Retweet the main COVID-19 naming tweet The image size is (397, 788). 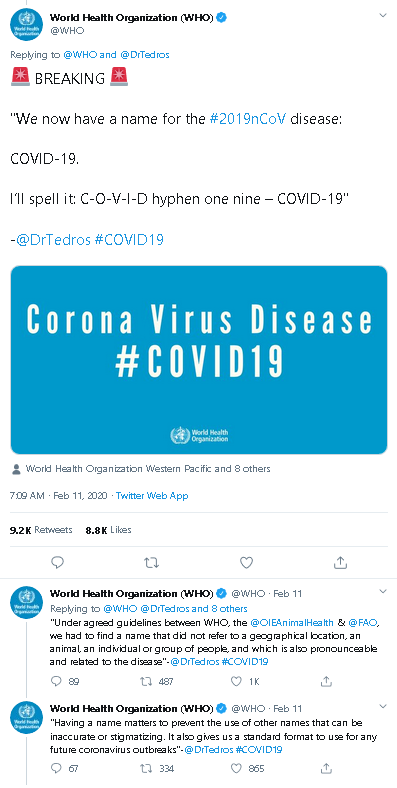click(151, 562)
